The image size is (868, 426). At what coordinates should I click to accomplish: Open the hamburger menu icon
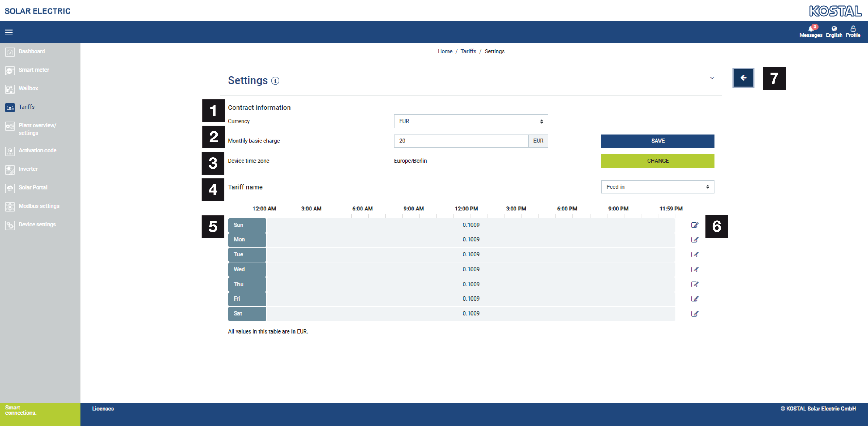click(9, 32)
